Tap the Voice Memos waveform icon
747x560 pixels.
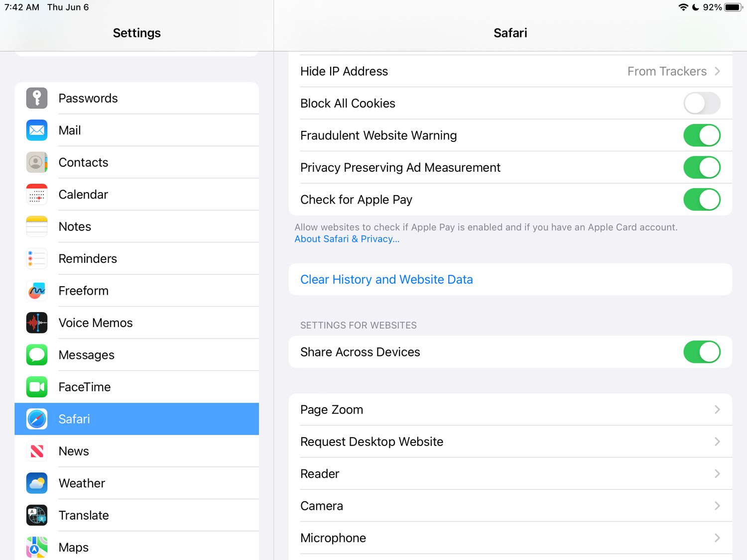[x=37, y=323]
